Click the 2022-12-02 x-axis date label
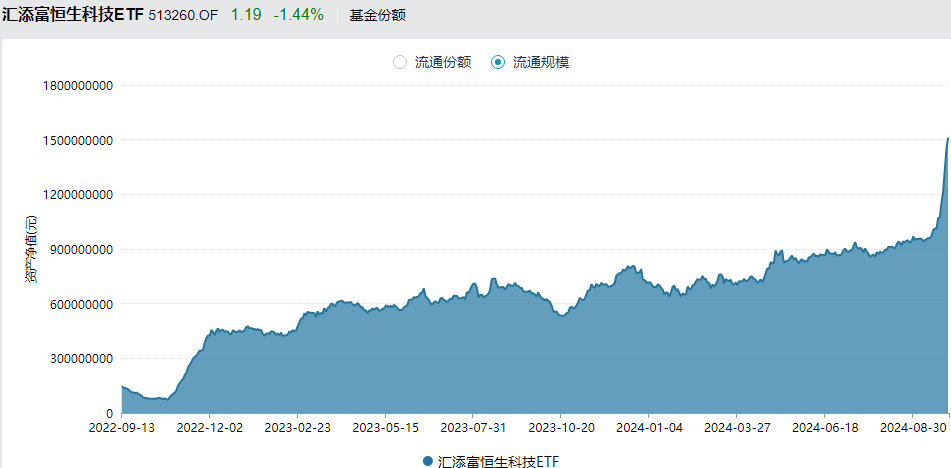Screen dimensions: 951x468 210,427
